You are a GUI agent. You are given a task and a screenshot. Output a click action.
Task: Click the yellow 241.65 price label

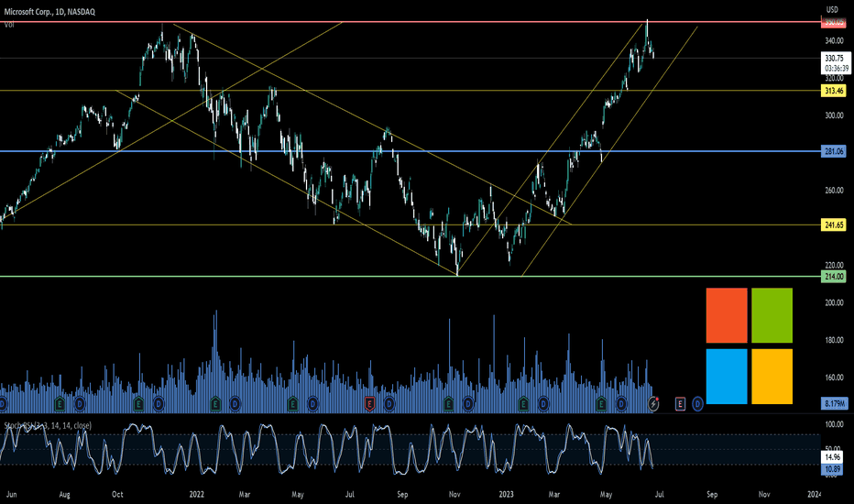(833, 225)
